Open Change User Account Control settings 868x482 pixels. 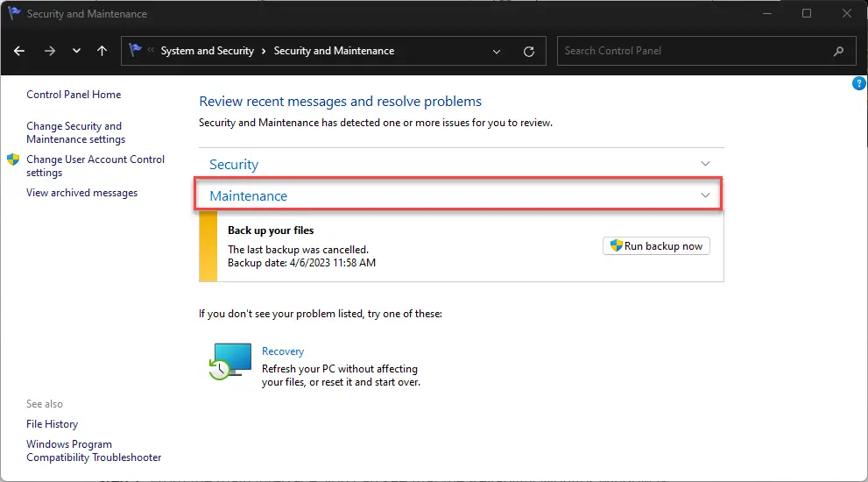(95, 166)
